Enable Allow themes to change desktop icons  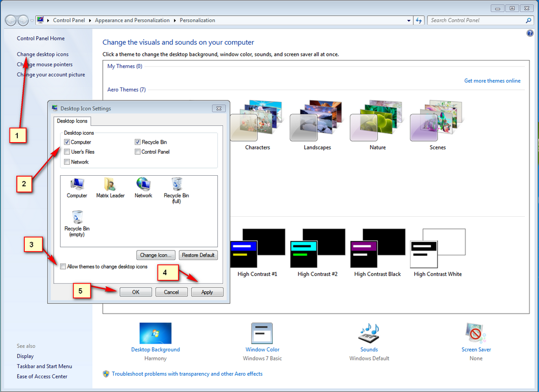pyautogui.click(x=63, y=267)
